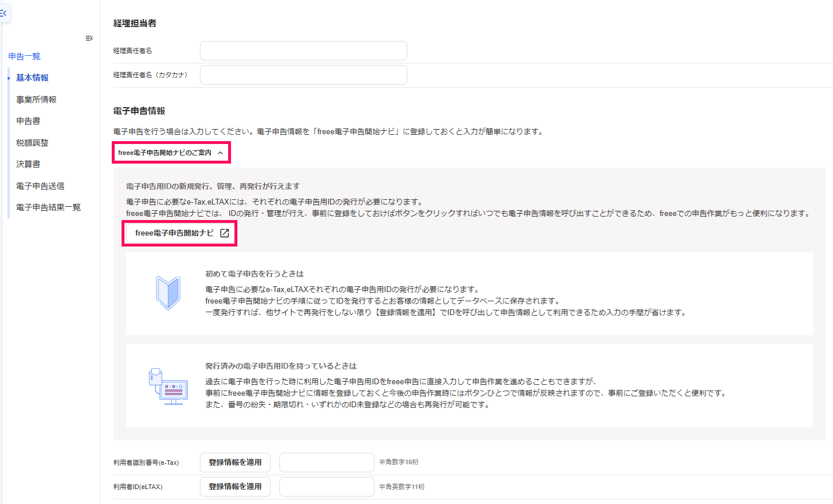The image size is (833, 504).
Task: Apply 登録情報を適用 for 利用者識別番号(e-Tax)
Action: [x=235, y=463]
